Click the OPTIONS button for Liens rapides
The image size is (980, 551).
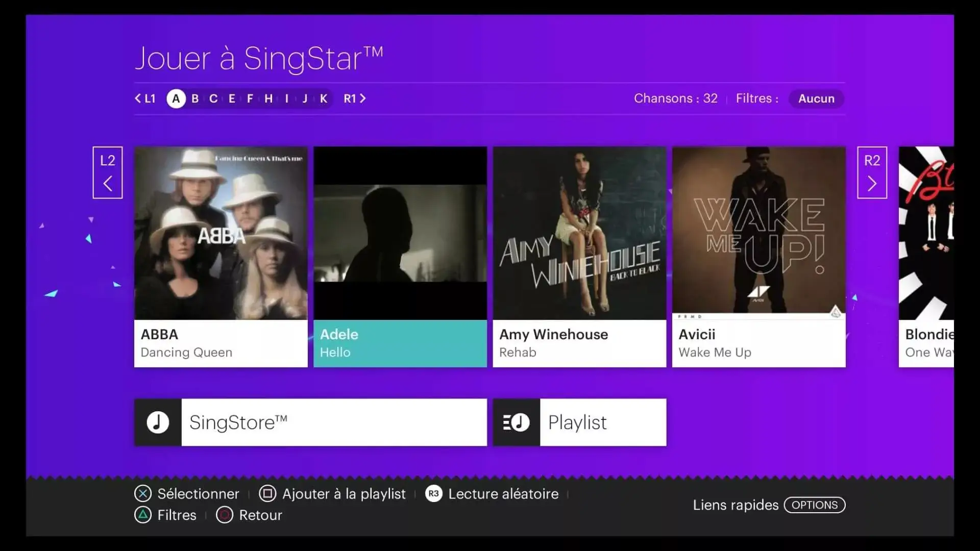[x=815, y=505]
